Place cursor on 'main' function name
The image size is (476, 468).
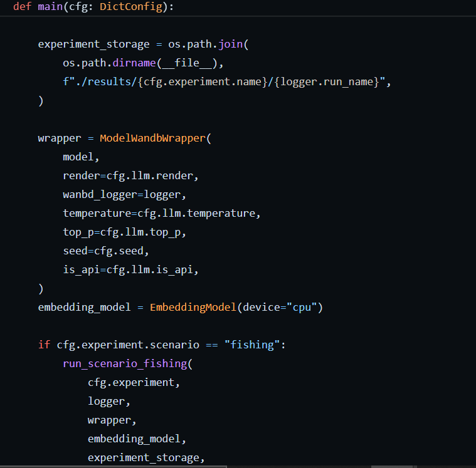50,6
